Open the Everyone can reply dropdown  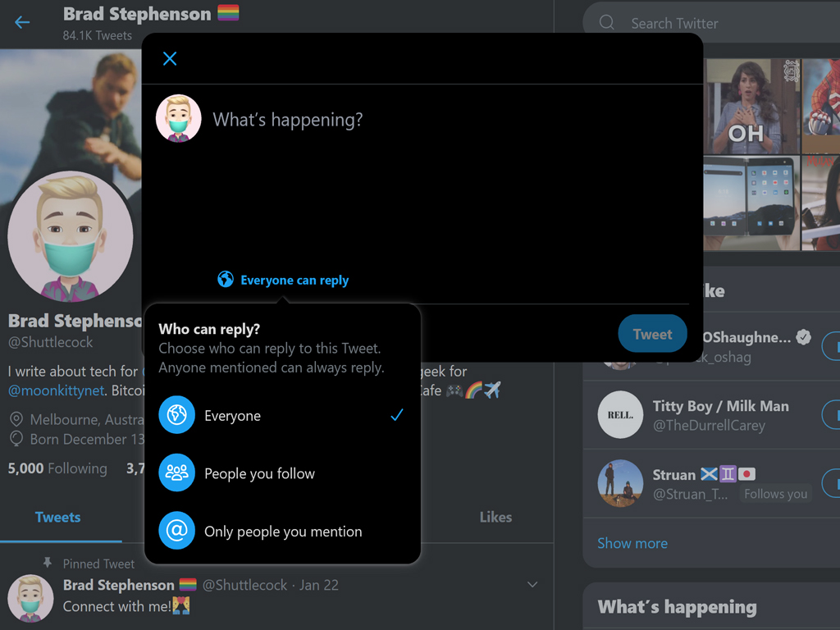(x=294, y=281)
